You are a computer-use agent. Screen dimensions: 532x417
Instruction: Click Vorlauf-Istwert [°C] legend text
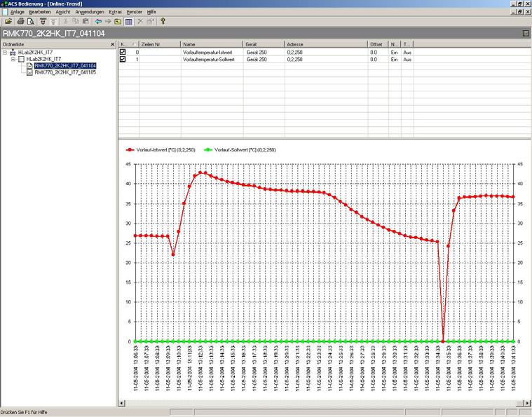(166, 150)
